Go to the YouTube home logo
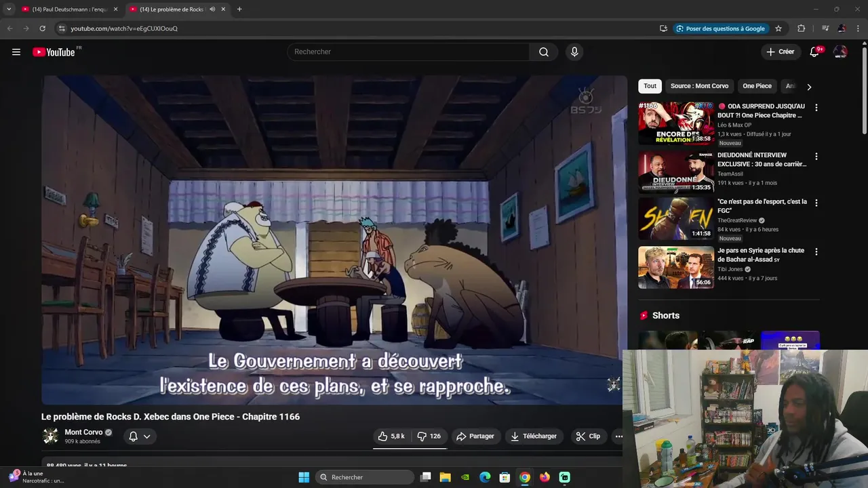868x488 pixels. coord(54,52)
